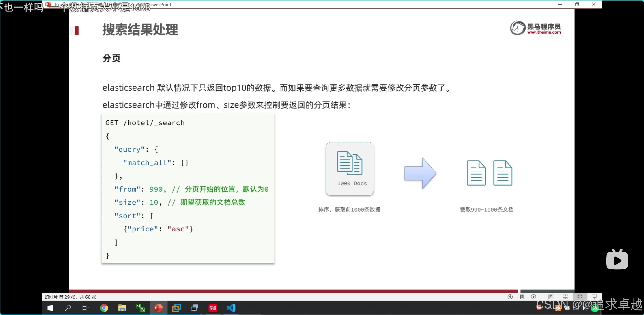
Task: Click the PowerPoint taskbar button
Action: coord(158,308)
